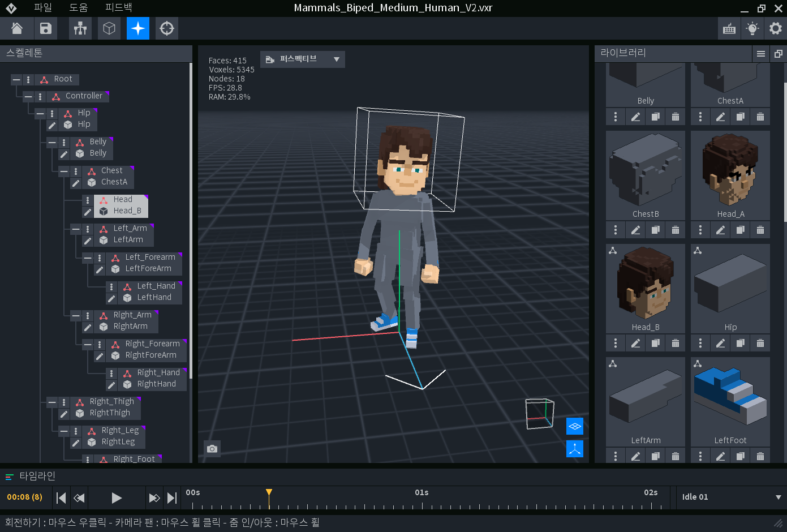This screenshot has height=532, width=787.
Task: Open the app logo menu
Action: tap(11, 8)
